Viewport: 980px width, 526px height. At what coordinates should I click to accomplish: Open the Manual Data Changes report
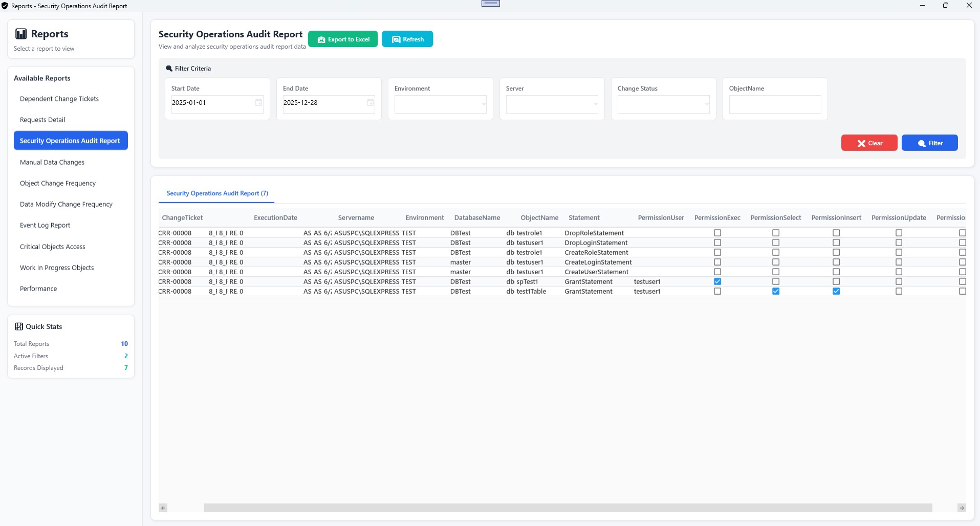point(52,162)
